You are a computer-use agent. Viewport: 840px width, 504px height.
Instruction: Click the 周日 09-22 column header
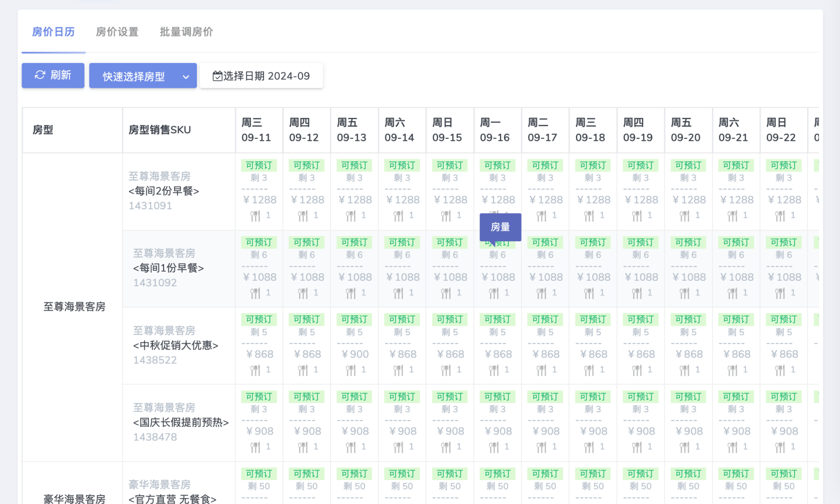coord(783,130)
